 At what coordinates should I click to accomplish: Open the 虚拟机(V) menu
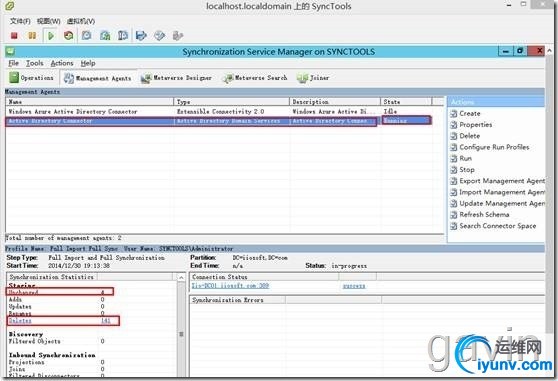(x=81, y=21)
